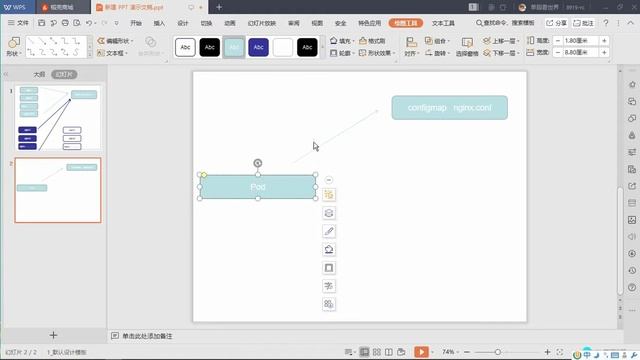The height and width of the screenshot is (360, 640).
Task: Switch to the Animation (动画) tab
Action: point(230,23)
